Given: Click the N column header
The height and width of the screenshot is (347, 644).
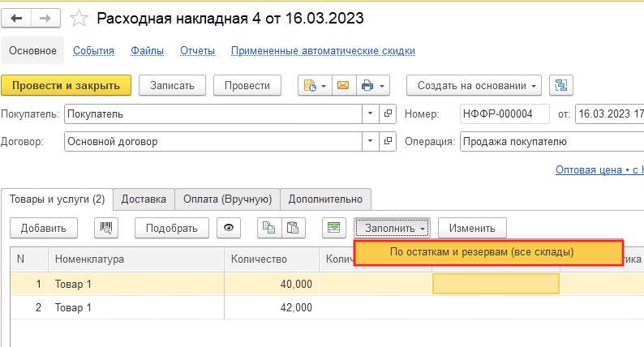Looking at the screenshot, I should (x=29, y=259).
